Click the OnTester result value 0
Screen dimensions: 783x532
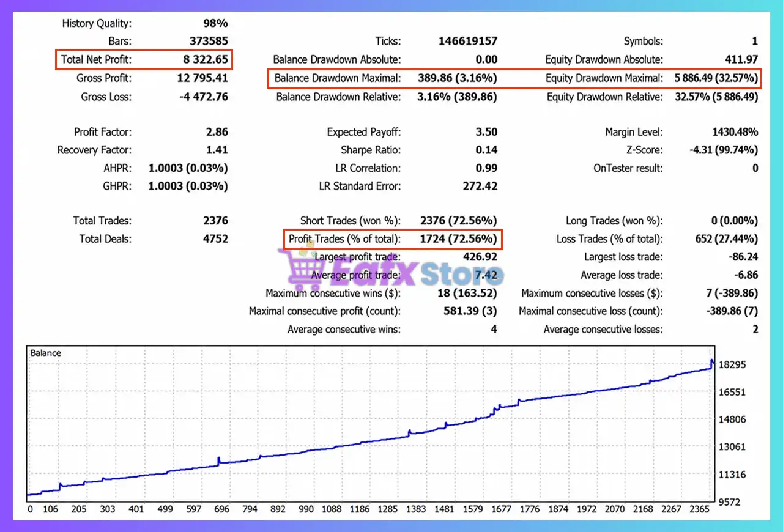755,168
